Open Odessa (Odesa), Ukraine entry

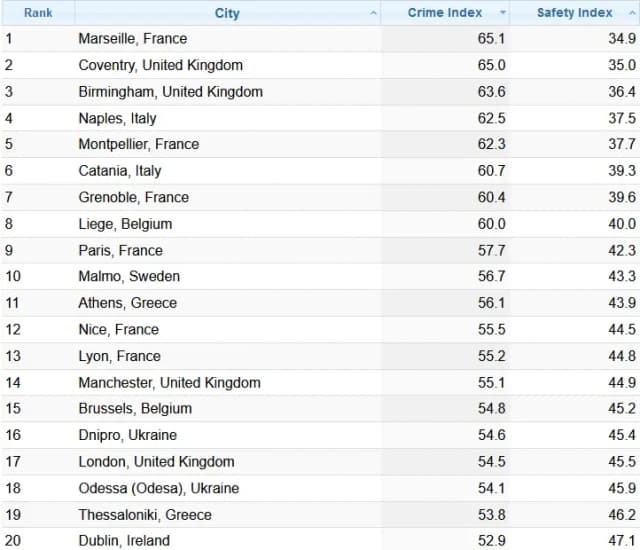(x=159, y=488)
